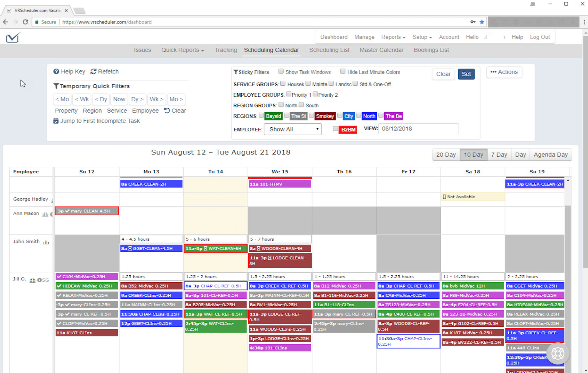
Task: Open the floating help lifebuoy icon
Action: (x=558, y=353)
